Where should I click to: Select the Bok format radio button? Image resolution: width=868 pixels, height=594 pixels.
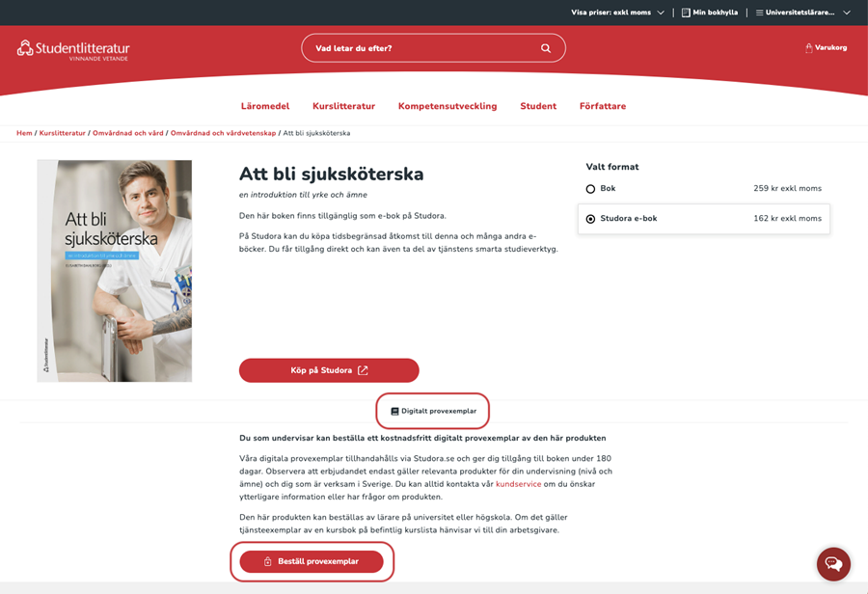[590, 189]
